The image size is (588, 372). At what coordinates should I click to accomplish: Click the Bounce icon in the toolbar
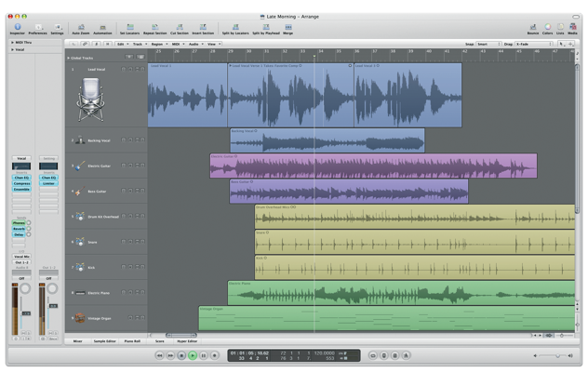coord(532,27)
